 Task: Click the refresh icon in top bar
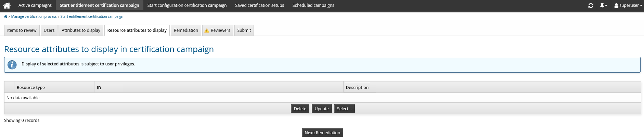point(591,5)
